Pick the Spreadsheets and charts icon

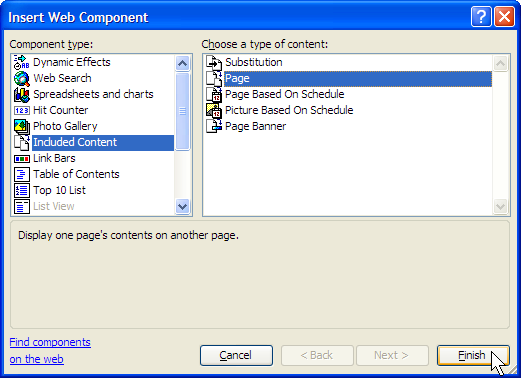(x=22, y=94)
